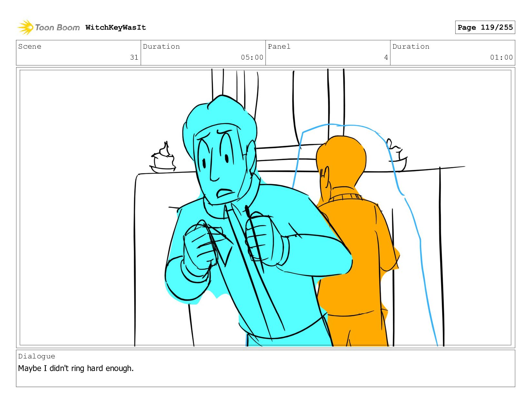This screenshot has width=532, height=411.
Task: Click the Toon Boom logo
Action: [48, 27]
